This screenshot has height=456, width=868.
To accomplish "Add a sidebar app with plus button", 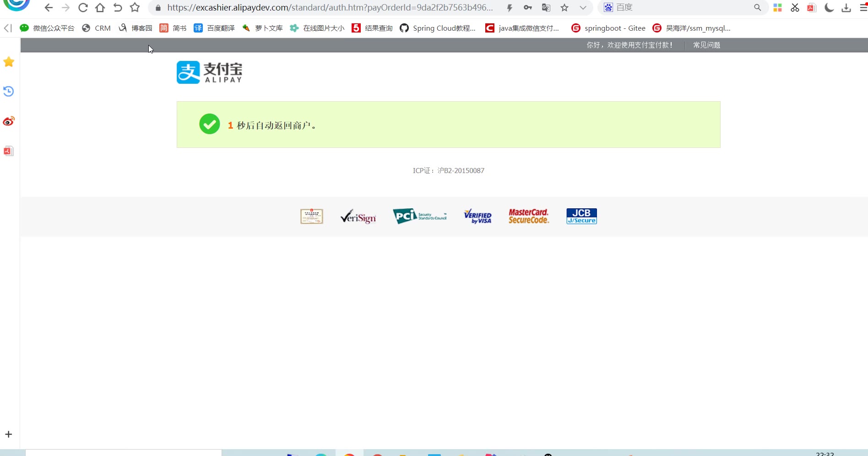I will 9,434.
